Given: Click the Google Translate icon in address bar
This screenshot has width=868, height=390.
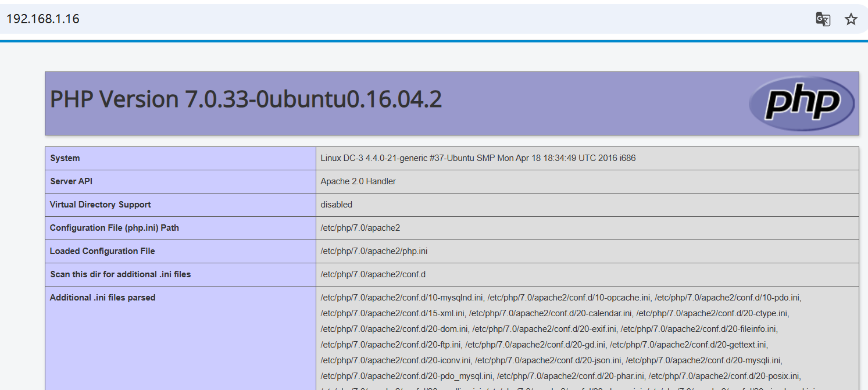Looking at the screenshot, I should [x=823, y=19].
